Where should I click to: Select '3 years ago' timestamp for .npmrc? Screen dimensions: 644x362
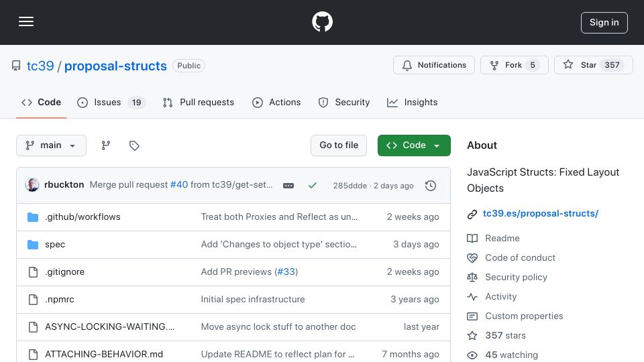415,299
